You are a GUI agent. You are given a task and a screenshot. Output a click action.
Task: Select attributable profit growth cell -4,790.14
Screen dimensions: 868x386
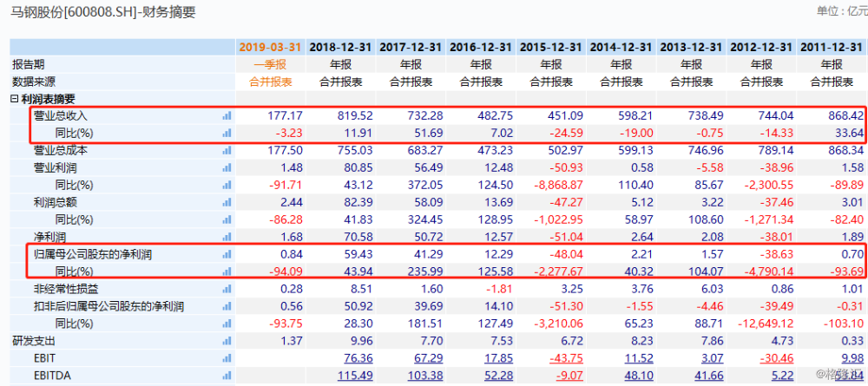(x=770, y=272)
